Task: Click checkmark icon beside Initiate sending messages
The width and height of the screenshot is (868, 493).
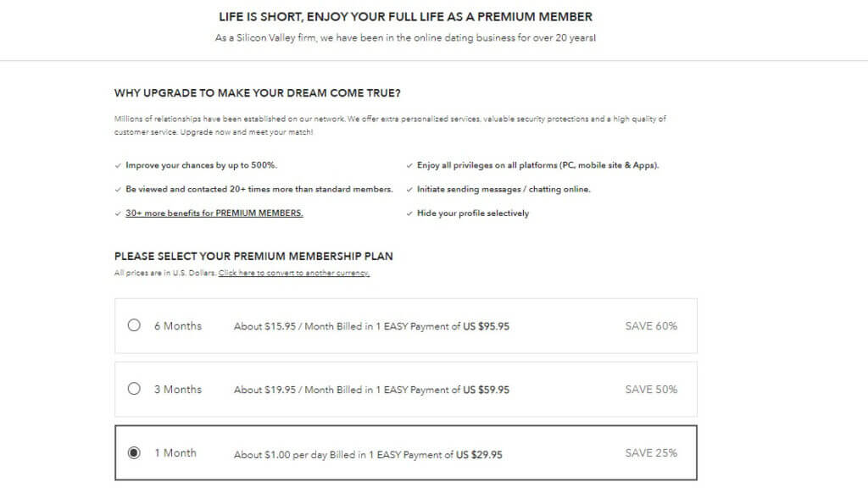Action: coord(409,189)
